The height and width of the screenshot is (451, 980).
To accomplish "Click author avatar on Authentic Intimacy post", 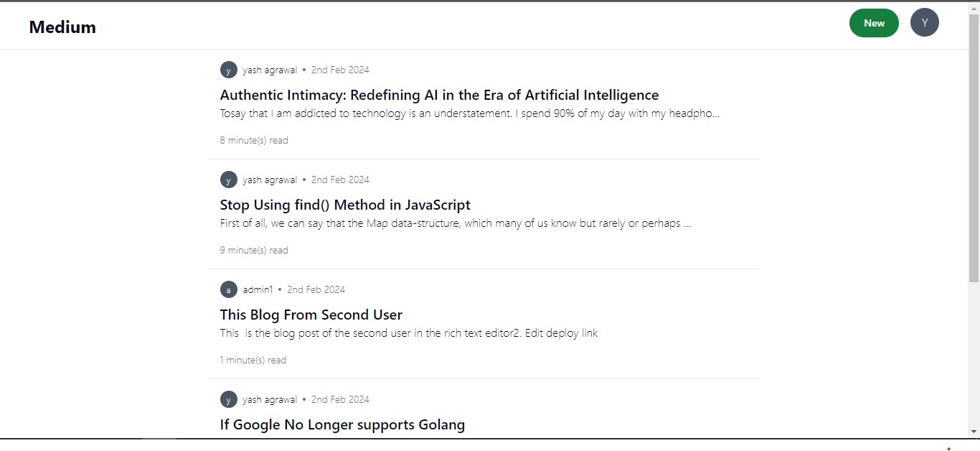I will [228, 70].
